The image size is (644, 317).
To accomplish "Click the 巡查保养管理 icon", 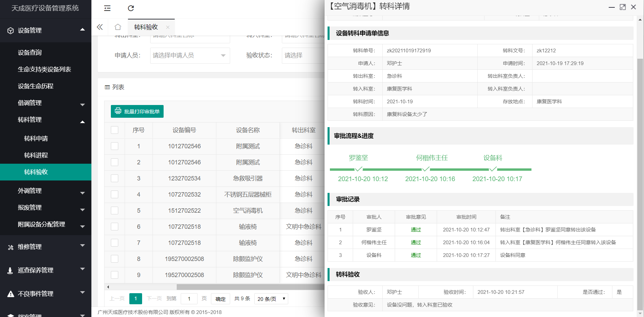I will (x=10, y=270).
